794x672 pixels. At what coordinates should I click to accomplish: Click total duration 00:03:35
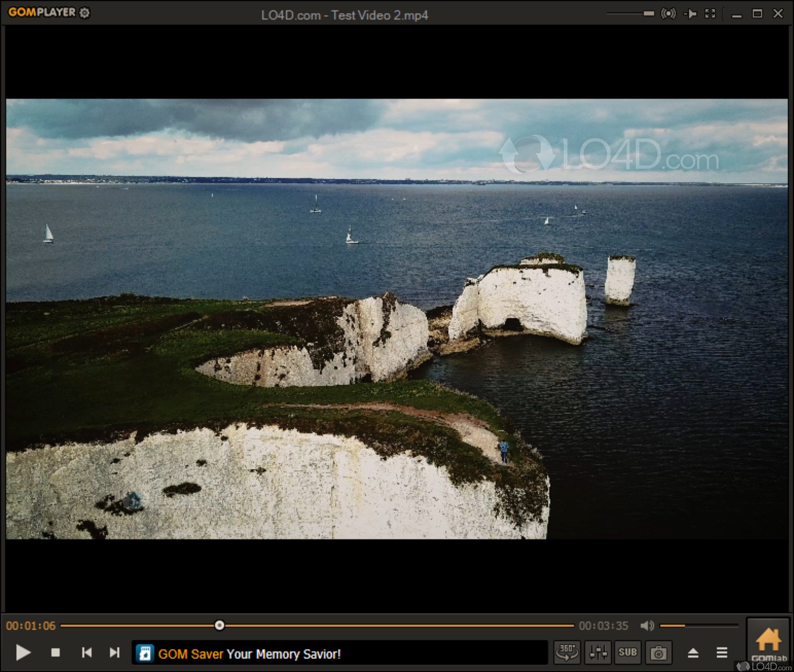pyautogui.click(x=604, y=626)
